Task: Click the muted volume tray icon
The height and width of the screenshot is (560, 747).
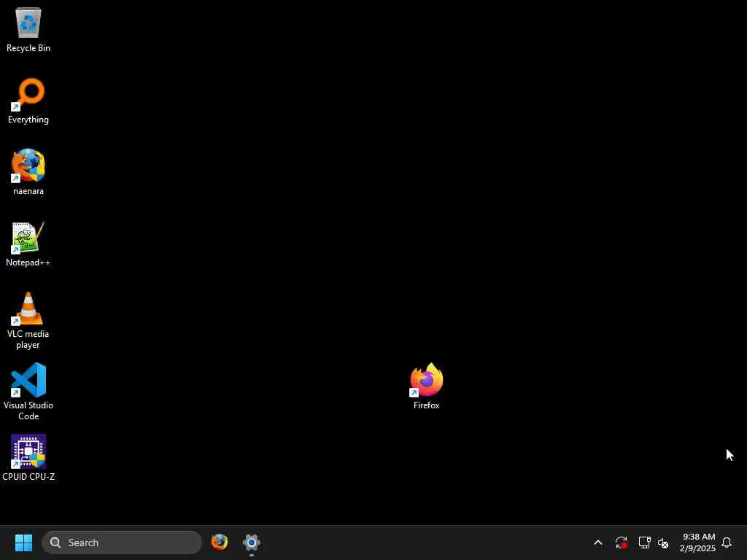Action: coord(663,542)
